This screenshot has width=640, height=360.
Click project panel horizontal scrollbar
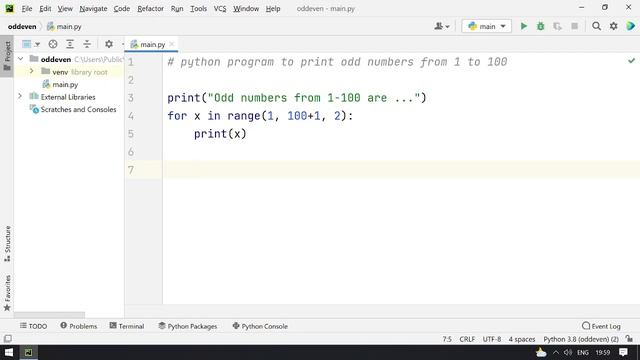click(x=49, y=315)
